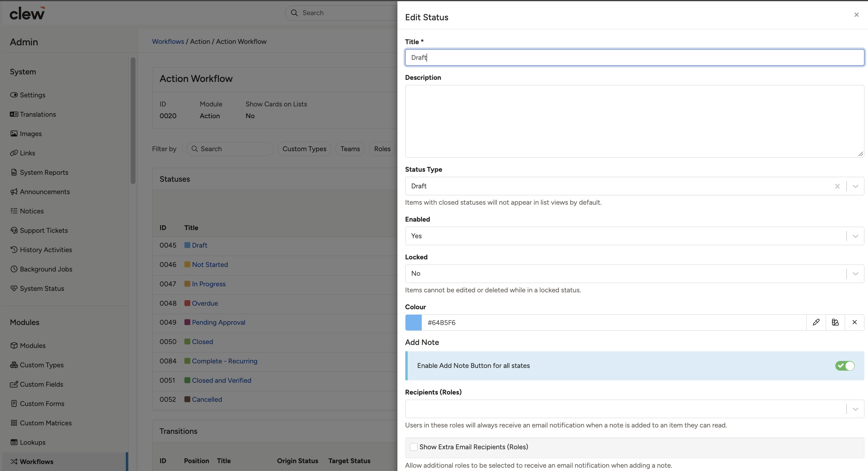Open System Status in the sidebar
868x471 pixels.
click(37, 288)
